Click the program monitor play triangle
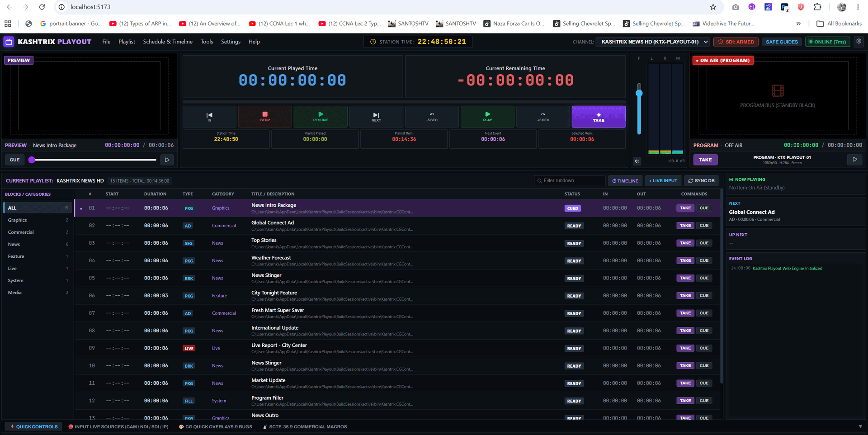This screenshot has height=435, width=868. click(854, 159)
